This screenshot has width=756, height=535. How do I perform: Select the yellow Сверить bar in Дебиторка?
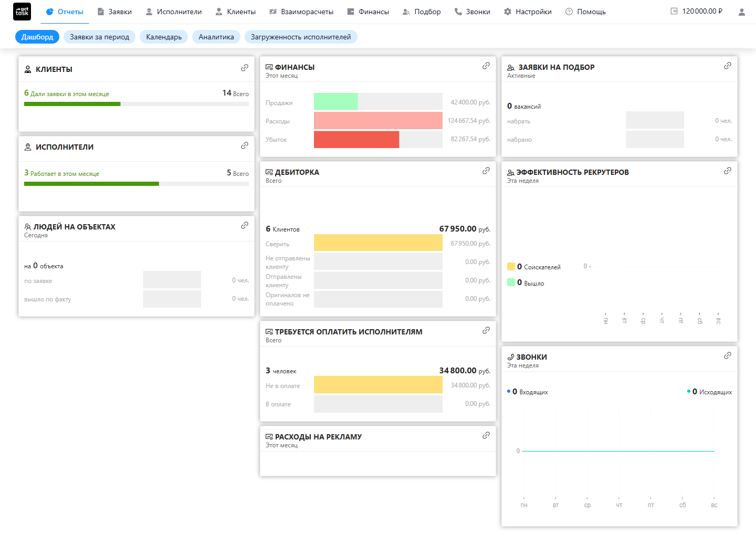pos(378,243)
